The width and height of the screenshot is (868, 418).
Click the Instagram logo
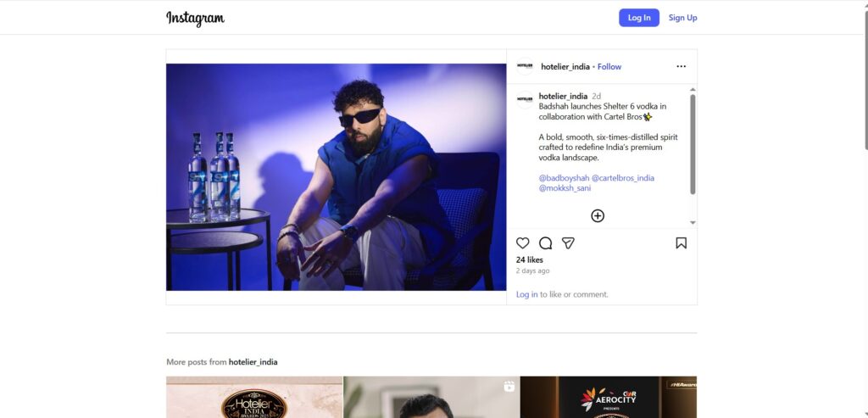pos(196,18)
